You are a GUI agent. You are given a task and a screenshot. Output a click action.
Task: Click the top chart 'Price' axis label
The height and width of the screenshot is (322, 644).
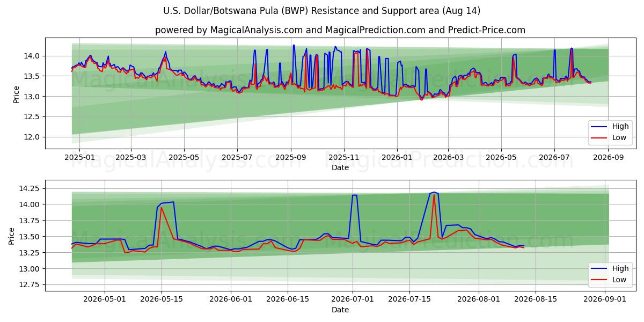(16, 93)
